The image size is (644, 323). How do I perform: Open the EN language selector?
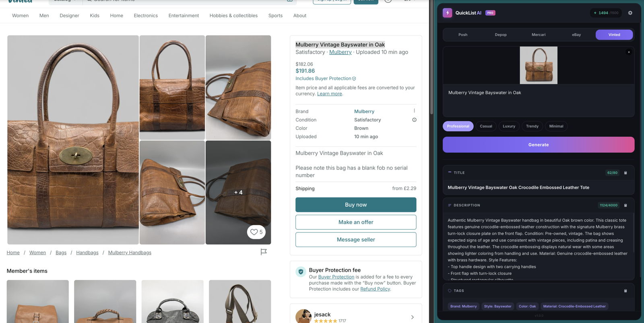(x=409, y=1)
